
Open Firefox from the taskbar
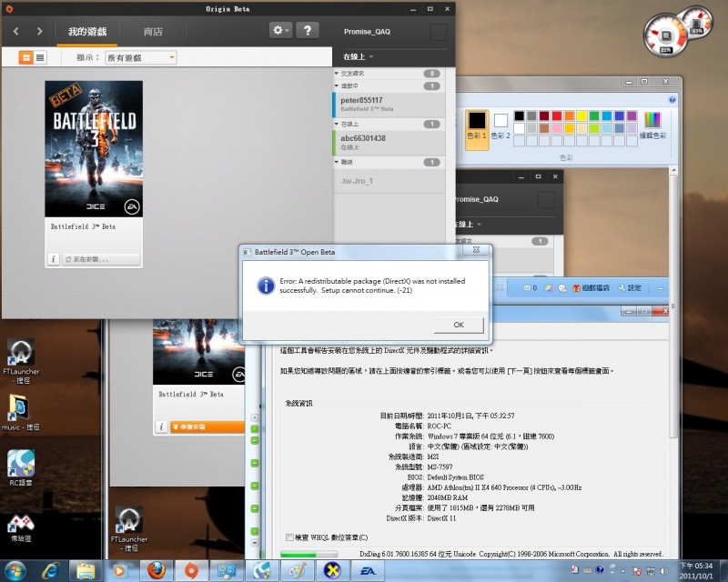coord(157,570)
